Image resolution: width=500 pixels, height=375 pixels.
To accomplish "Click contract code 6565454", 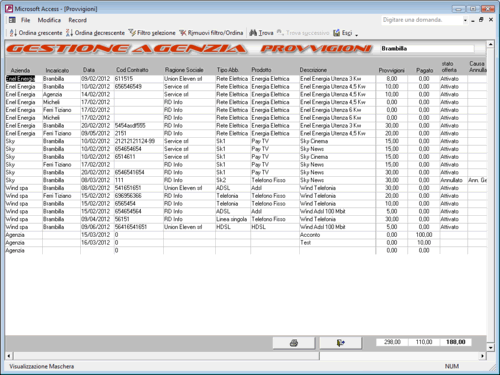I will pyautogui.click(x=138, y=203).
